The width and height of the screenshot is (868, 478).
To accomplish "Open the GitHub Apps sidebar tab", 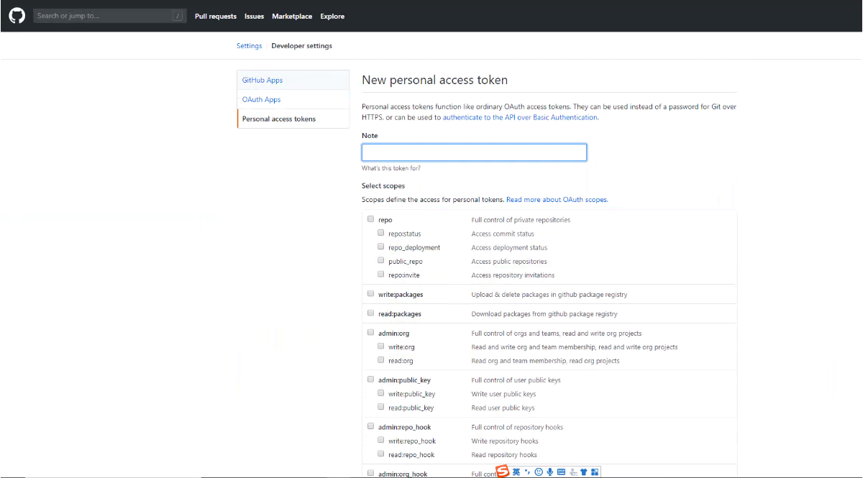I will click(x=262, y=80).
